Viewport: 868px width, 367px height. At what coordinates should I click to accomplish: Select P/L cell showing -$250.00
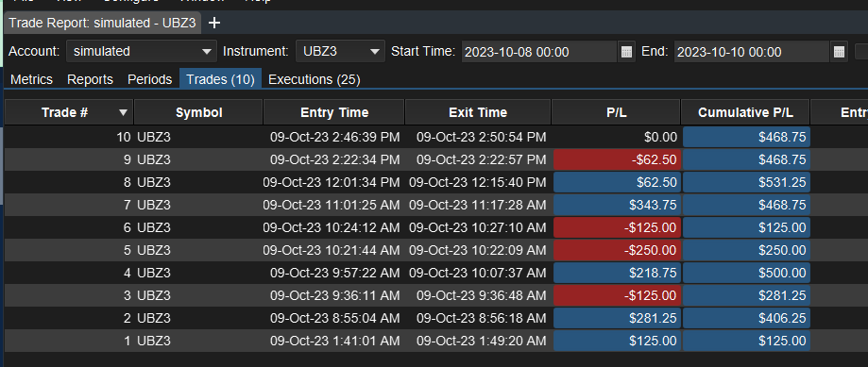point(617,250)
